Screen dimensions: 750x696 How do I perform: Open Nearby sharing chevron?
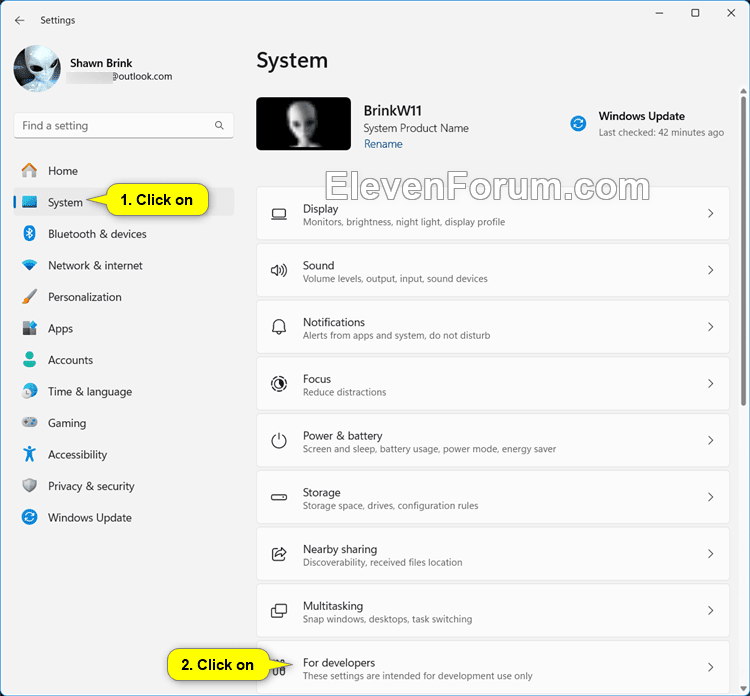point(710,554)
